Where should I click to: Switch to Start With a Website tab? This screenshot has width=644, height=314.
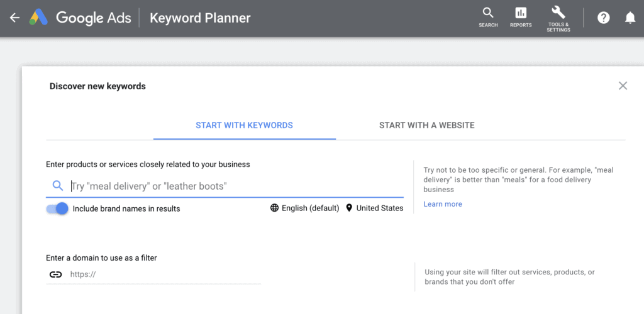coord(426,125)
